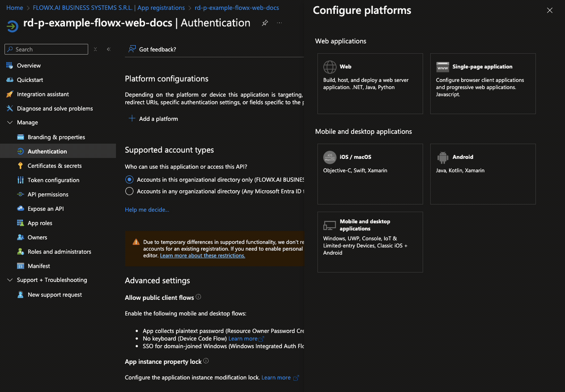Open the Manifest page
The height and width of the screenshot is (392, 565).
(39, 266)
